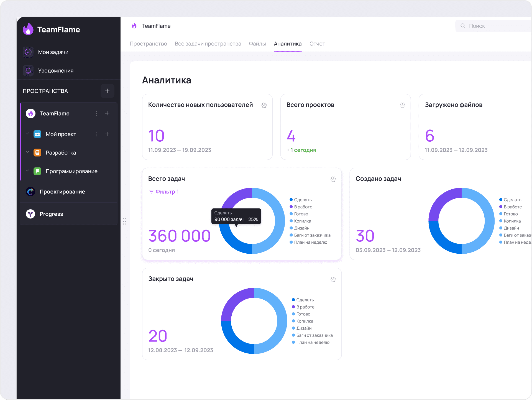Add new space with ПРОСТРАНСТВА plus button
Image resolution: width=532 pixels, height=400 pixels.
click(107, 91)
